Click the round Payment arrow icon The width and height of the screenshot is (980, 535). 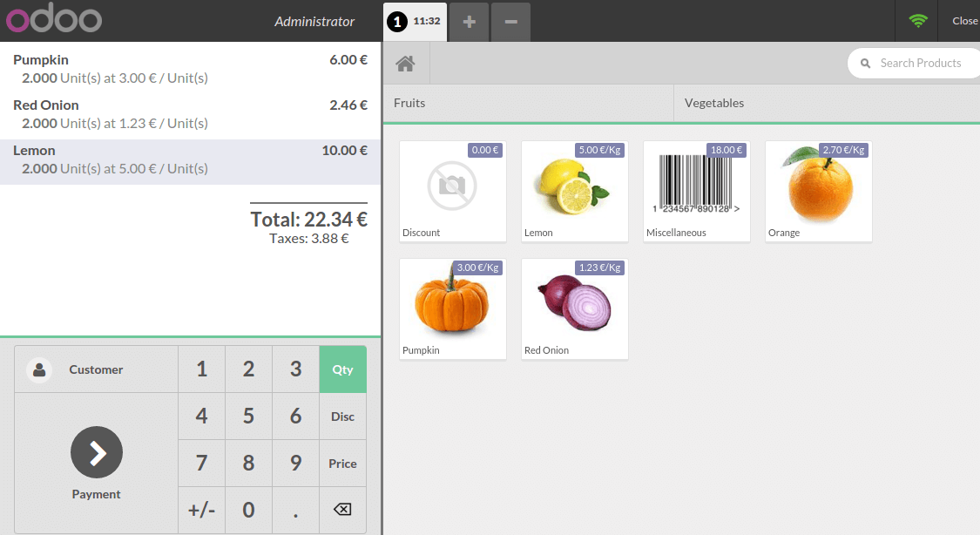click(96, 452)
